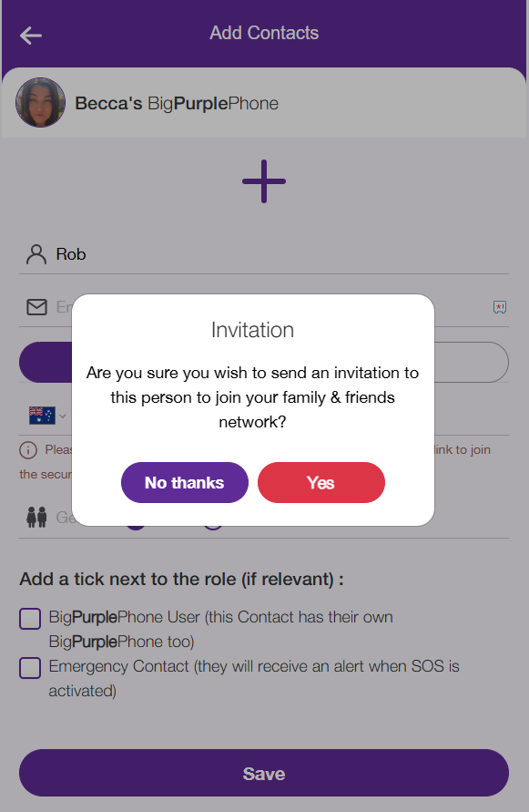The width and height of the screenshot is (529, 812).
Task: Click the gender people icon
Action: point(36,517)
